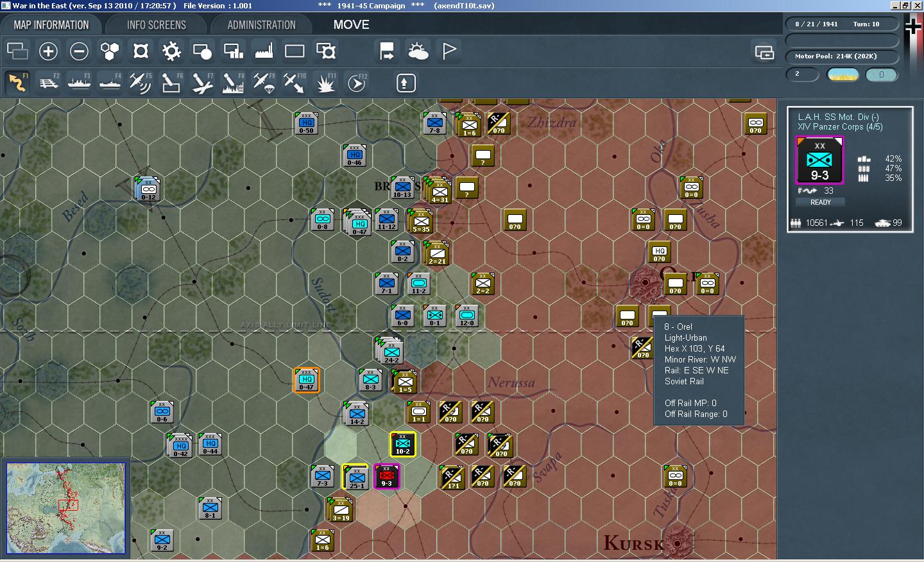Click XIV Panzer Corps (4/5) link

tap(840, 127)
